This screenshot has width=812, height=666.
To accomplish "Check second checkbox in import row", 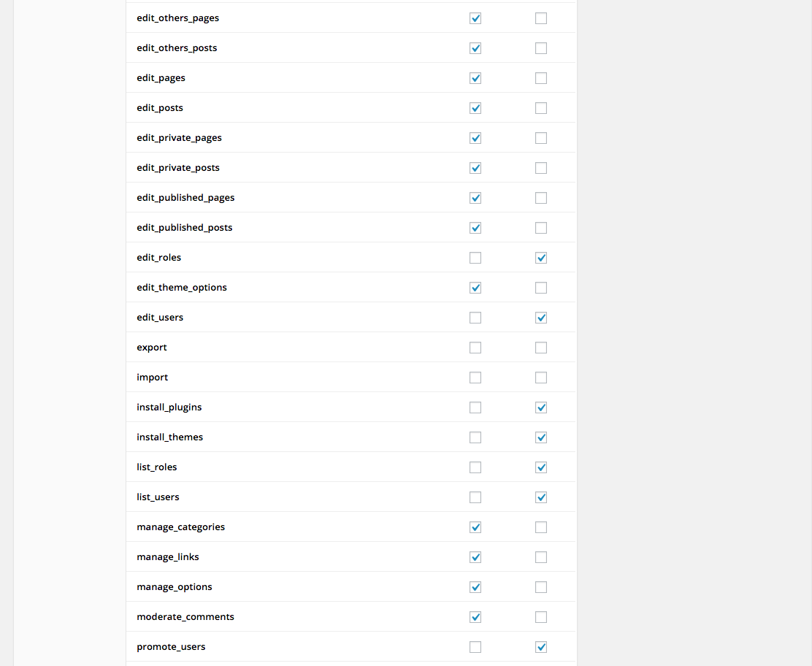I will pos(540,378).
